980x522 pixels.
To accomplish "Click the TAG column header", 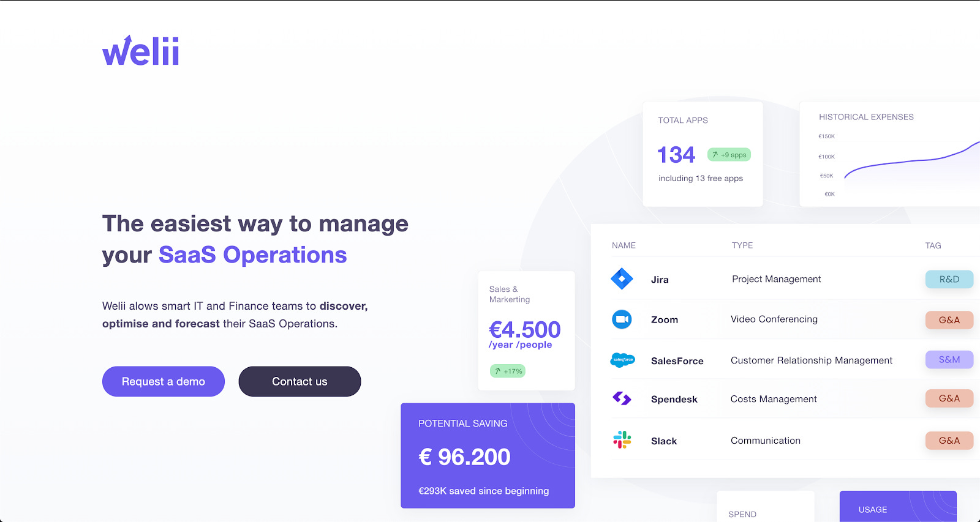I will (933, 245).
